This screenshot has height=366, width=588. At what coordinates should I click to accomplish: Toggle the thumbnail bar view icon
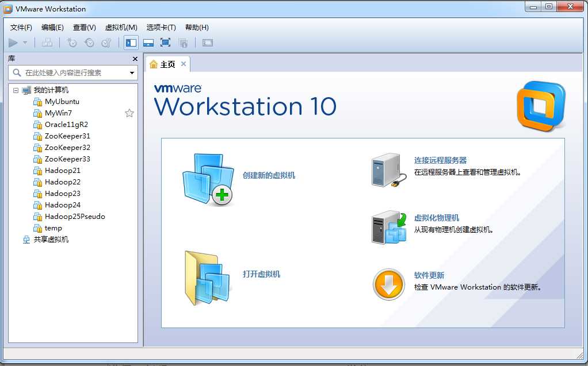click(x=148, y=43)
